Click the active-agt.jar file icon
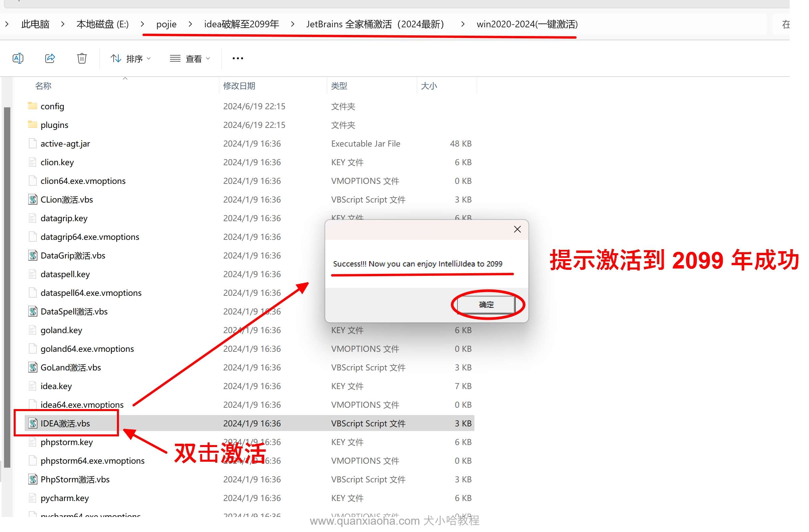This screenshot has height=532, width=809. tap(32, 143)
